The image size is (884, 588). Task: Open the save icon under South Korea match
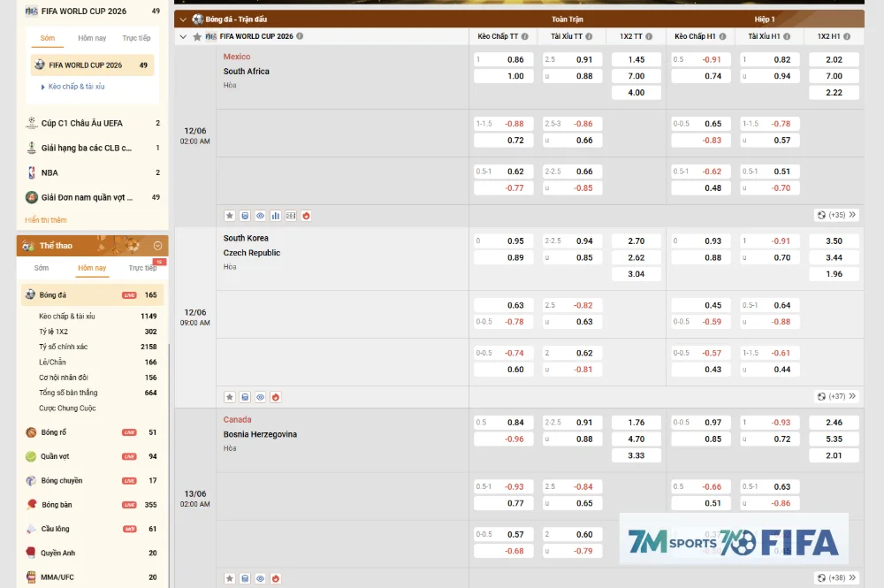click(x=245, y=397)
